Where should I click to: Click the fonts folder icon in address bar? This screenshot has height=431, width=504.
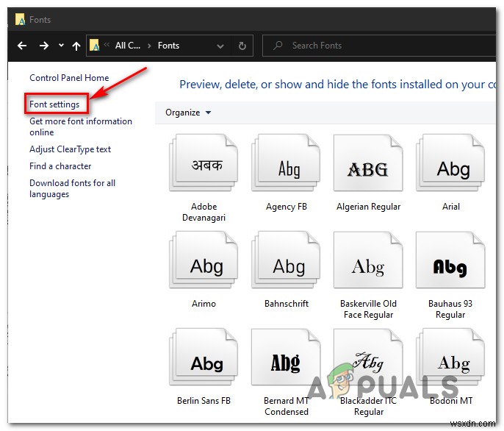pyautogui.click(x=94, y=45)
